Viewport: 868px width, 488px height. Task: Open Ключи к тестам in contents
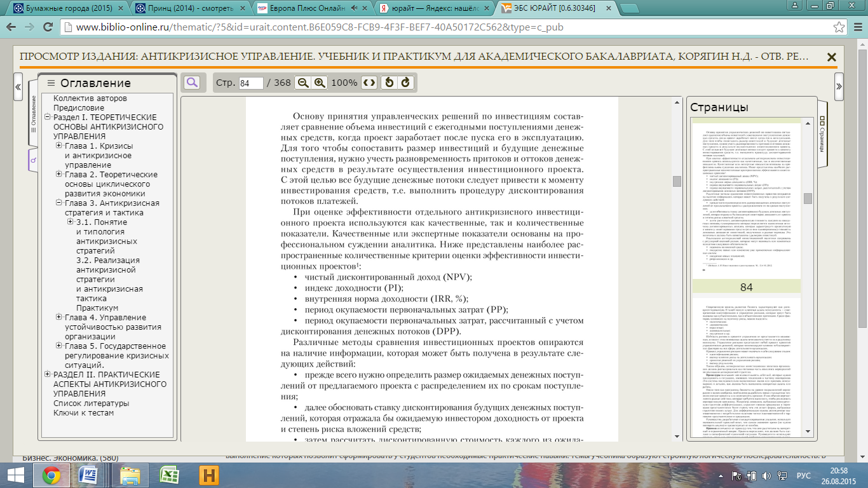click(x=83, y=413)
